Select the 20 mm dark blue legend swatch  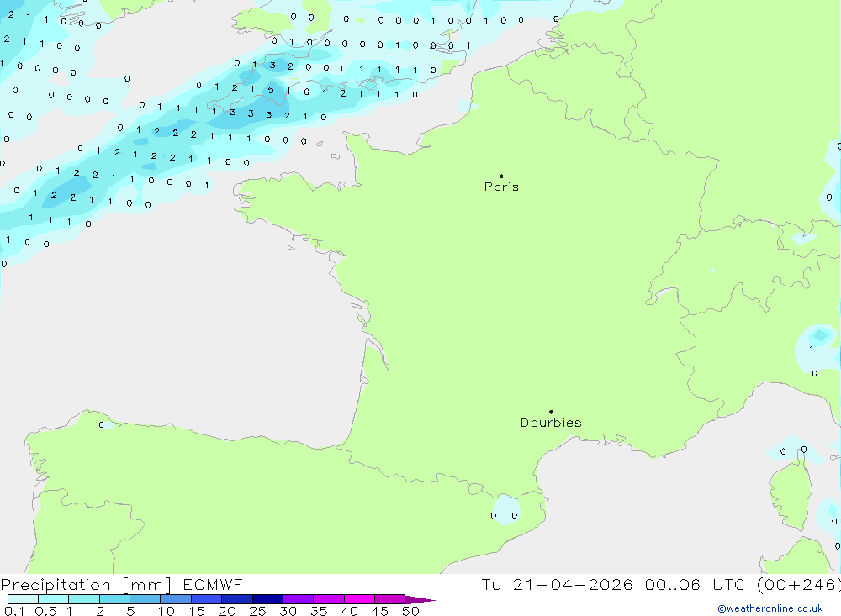point(236,599)
